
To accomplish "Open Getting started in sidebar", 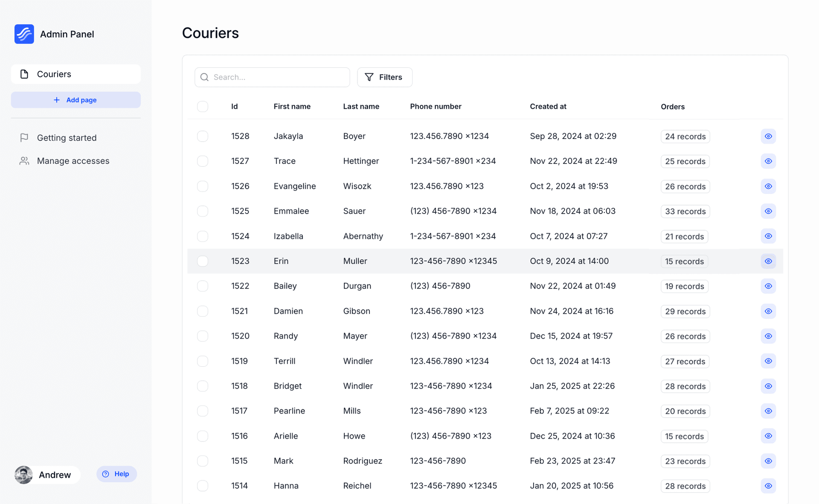I will [x=67, y=138].
